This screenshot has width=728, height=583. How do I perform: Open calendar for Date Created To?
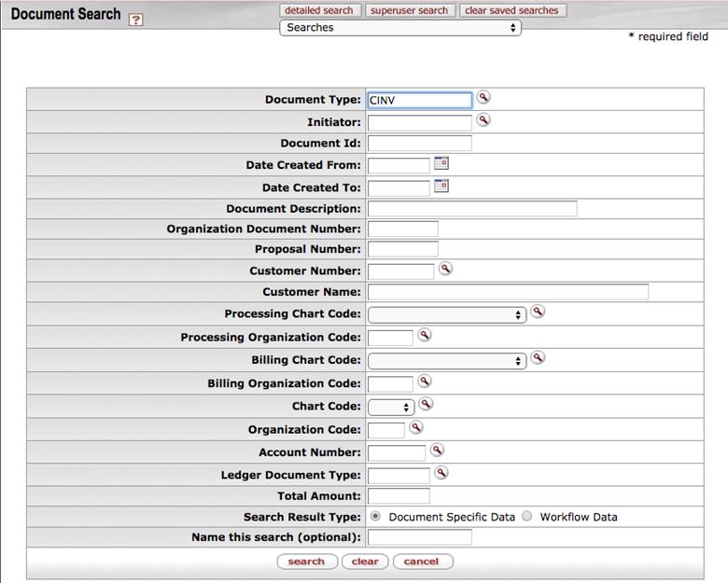pyautogui.click(x=441, y=187)
